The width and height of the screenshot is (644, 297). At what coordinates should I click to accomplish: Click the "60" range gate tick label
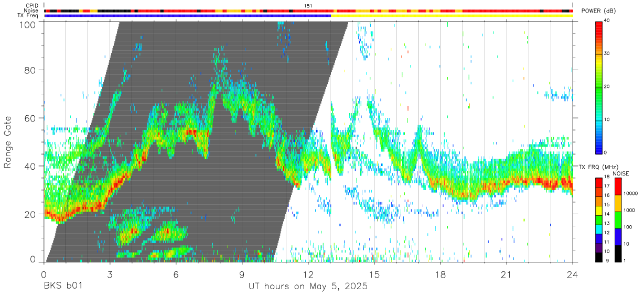click(x=31, y=118)
